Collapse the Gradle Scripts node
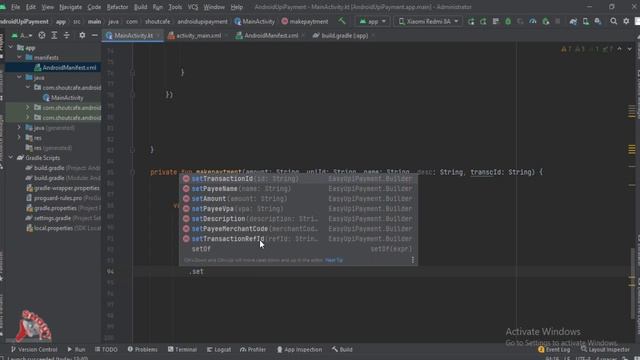 click(11, 158)
